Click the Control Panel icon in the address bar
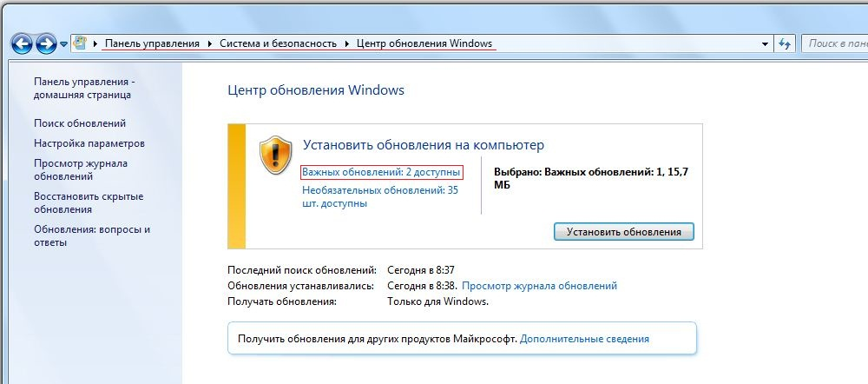Image resolution: width=868 pixels, height=384 pixels. click(x=80, y=43)
